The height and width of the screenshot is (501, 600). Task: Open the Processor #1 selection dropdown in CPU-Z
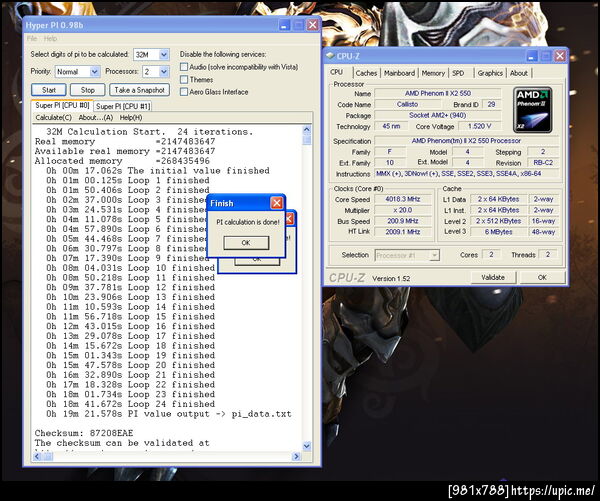point(434,255)
